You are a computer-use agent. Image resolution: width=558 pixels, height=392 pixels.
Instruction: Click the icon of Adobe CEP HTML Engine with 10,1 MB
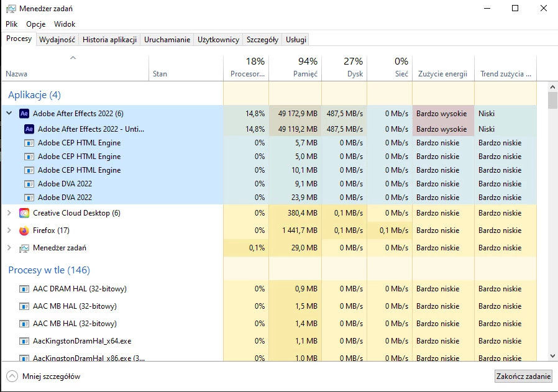point(29,170)
